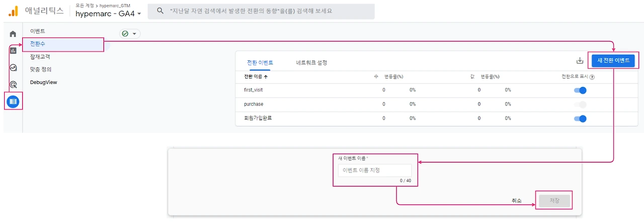Viewport: 644px width, 223px height.
Task: Click the help icon beside 전환으로 표시
Action: point(592,77)
